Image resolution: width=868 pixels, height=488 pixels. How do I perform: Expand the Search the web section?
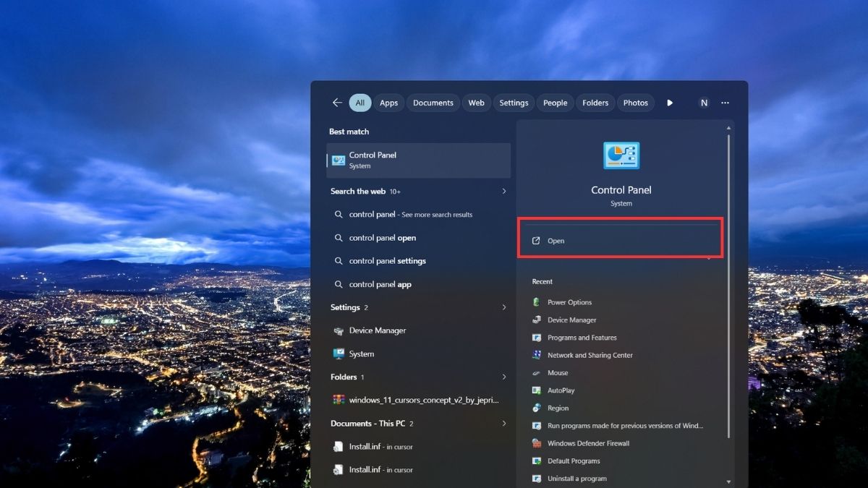pyautogui.click(x=504, y=192)
